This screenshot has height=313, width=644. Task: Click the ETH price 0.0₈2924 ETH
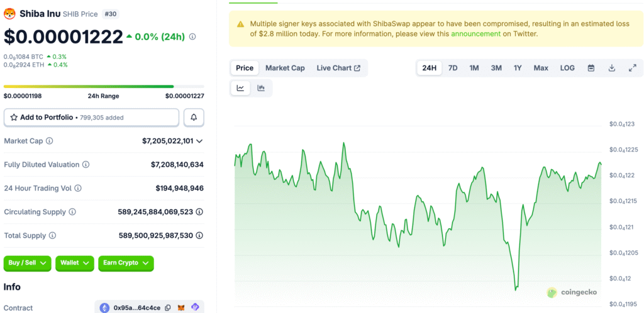click(x=23, y=65)
